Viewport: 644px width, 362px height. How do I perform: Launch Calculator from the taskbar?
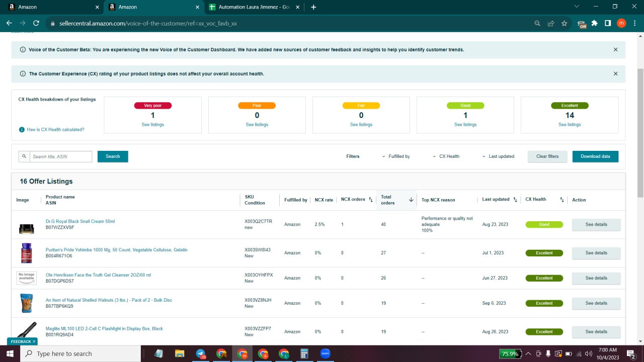[304, 353]
